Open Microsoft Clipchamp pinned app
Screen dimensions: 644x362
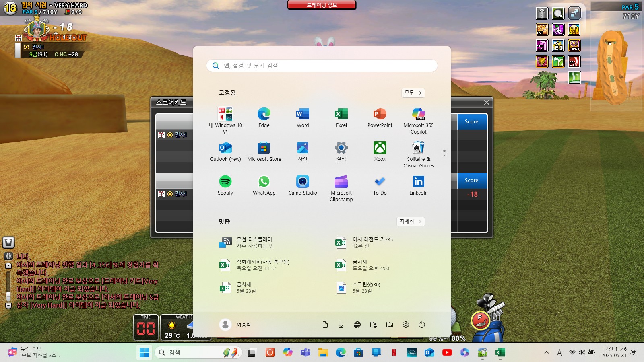point(341,188)
